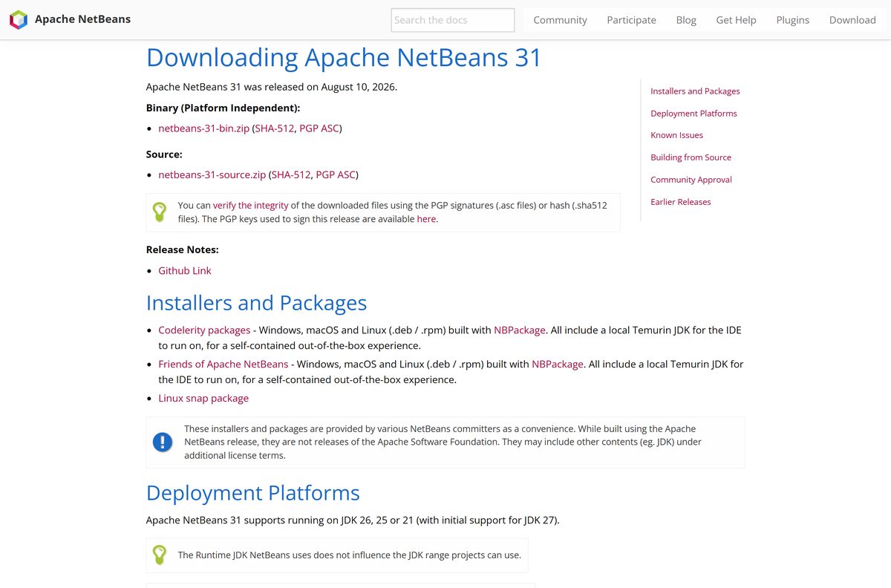Click the Source: label
891x588 pixels.
click(x=164, y=154)
